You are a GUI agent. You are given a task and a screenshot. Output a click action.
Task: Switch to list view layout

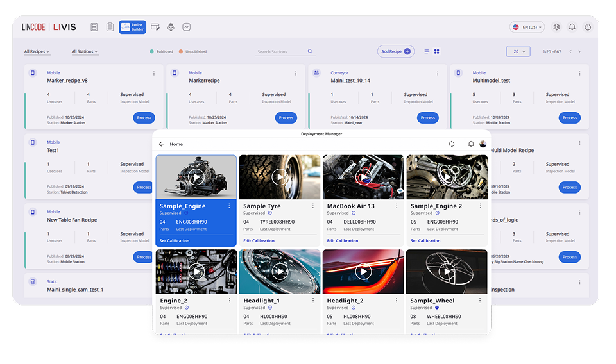pyautogui.click(x=427, y=51)
